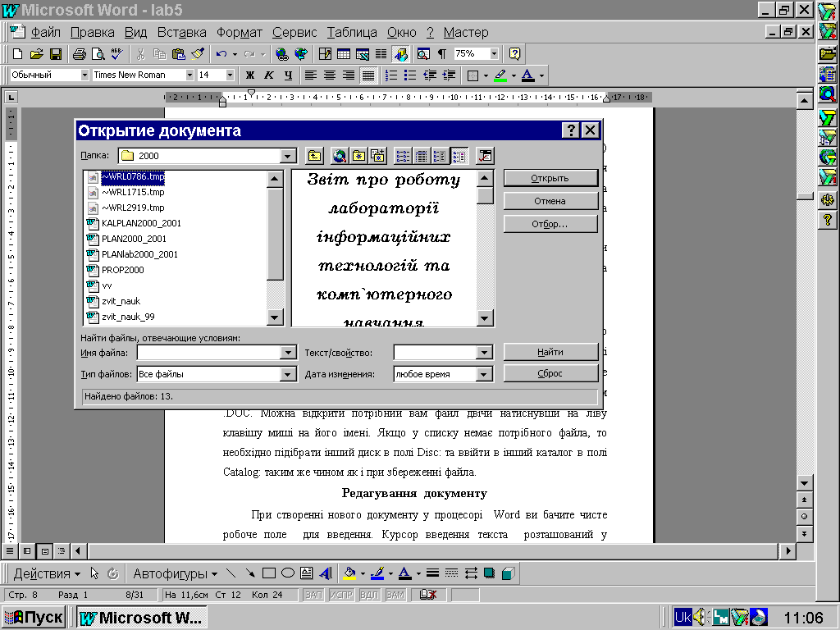This screenshot has width=840, height=630.
Task: Expand the Имя файла dropdown
Action: click(288, 352)
